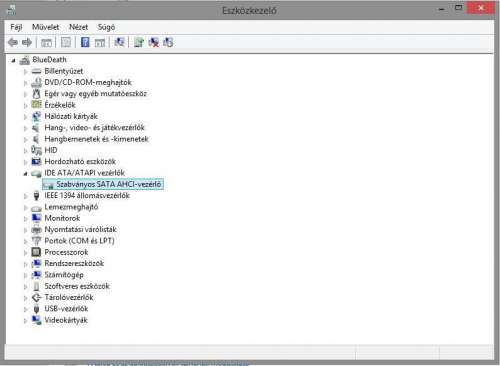
Task: Click the Billentyűzet keyboard icon
Action: (x=36, y=71)
